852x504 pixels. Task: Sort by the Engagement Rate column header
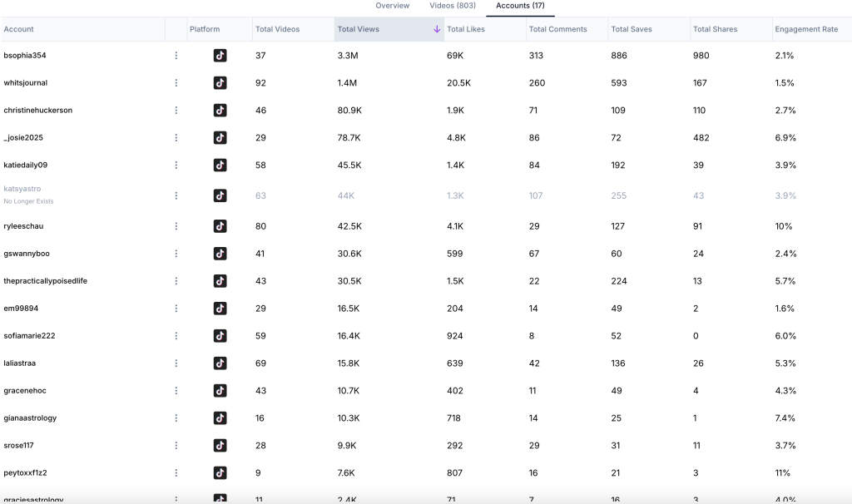point(806,29)
